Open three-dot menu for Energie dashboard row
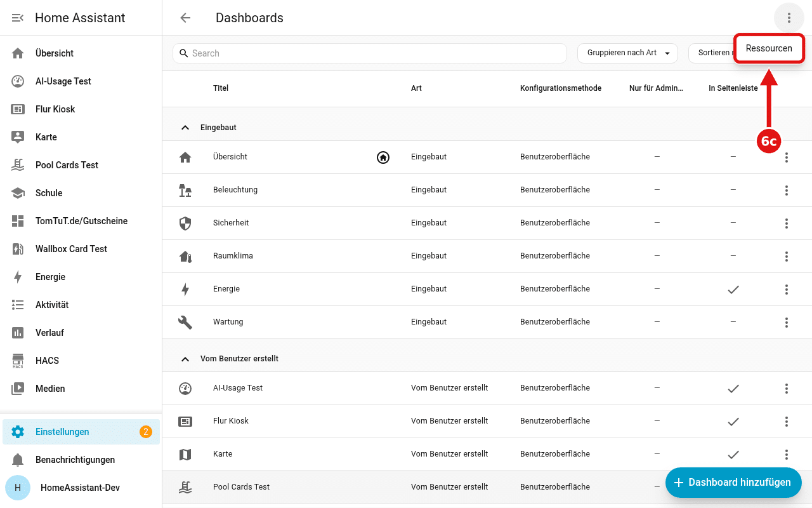812x508 pixels. (x=787, y=290)
